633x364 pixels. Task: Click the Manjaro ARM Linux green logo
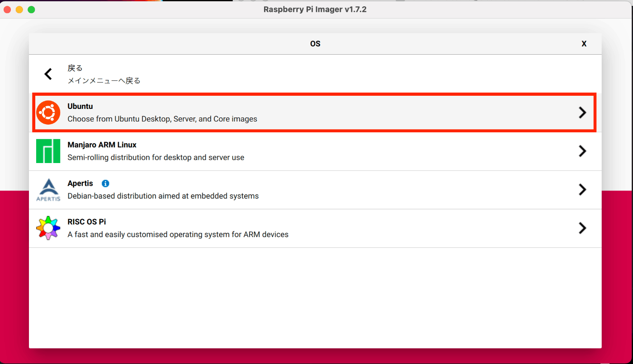pyautogui.click(x=48, y=151)
